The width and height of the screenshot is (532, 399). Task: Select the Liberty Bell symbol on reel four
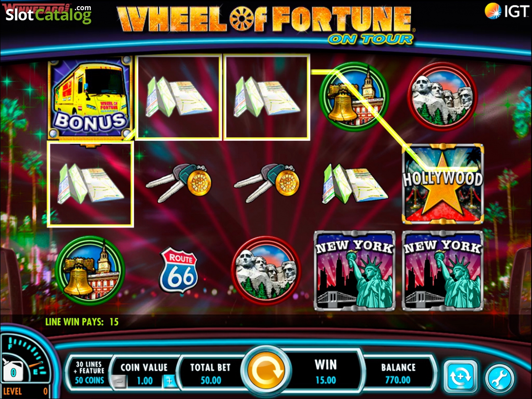coord(354,97)
